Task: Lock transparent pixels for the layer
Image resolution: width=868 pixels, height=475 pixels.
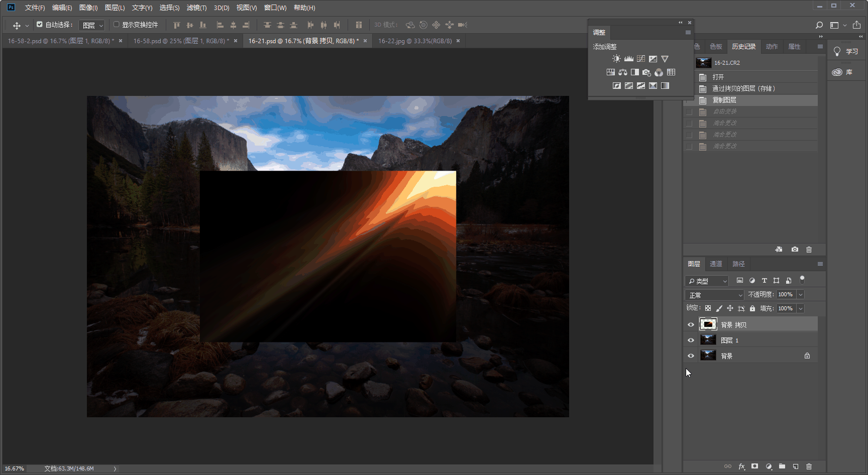Action: [x=708, y=308]
